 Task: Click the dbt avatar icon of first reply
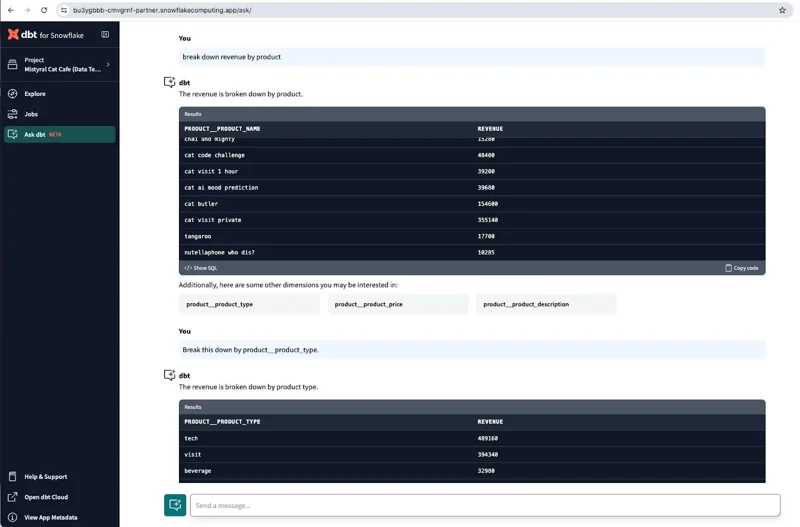click(x=169, y=82)
